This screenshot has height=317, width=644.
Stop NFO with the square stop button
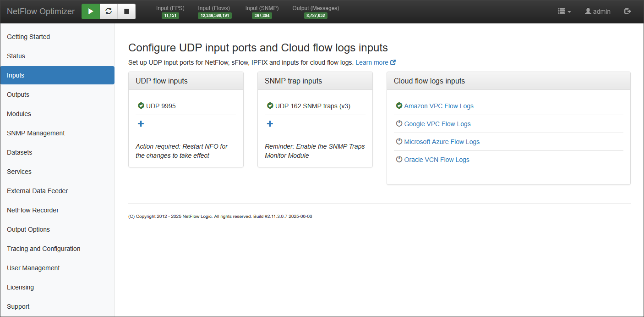tap(126, 11)
